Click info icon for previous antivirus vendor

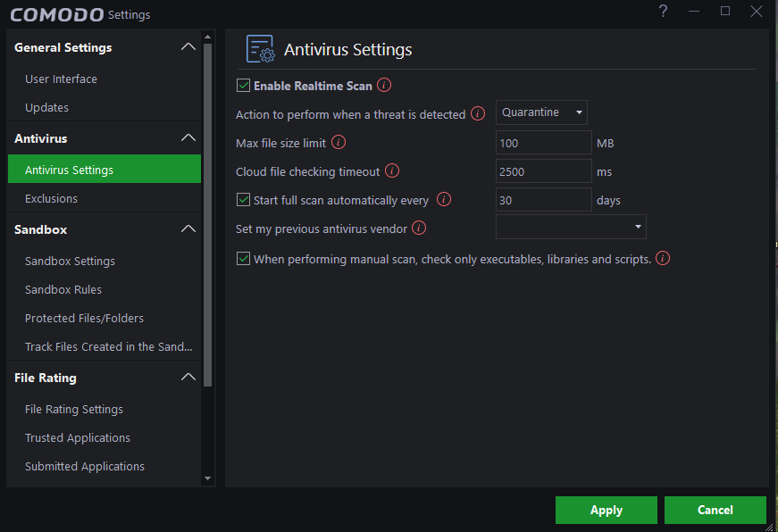(419, 229)
